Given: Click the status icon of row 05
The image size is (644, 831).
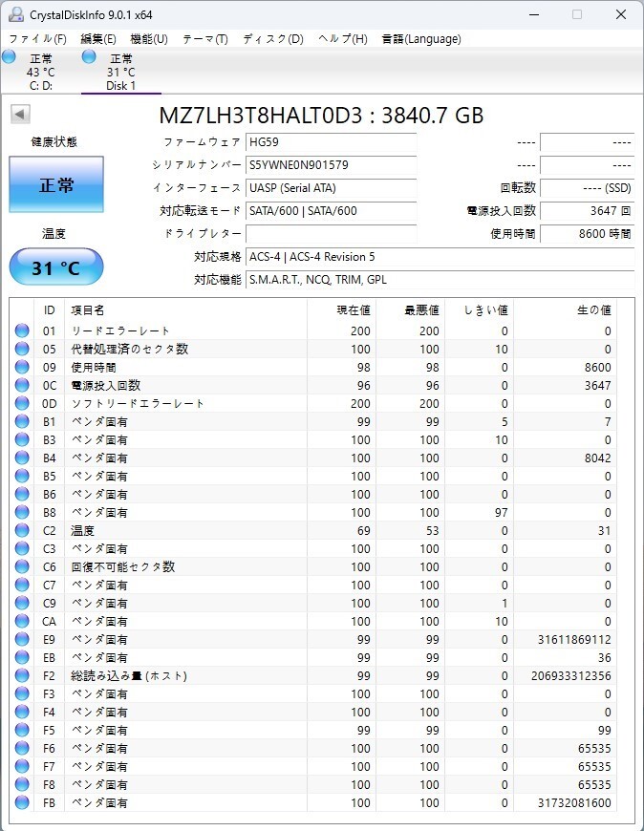Looking at the screenshot, I should coord(22,349).
